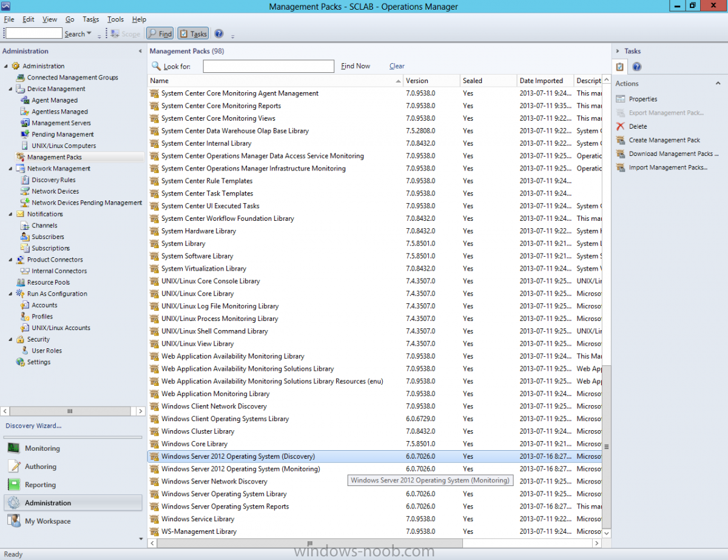Open the Go menu

coord(70,19)
